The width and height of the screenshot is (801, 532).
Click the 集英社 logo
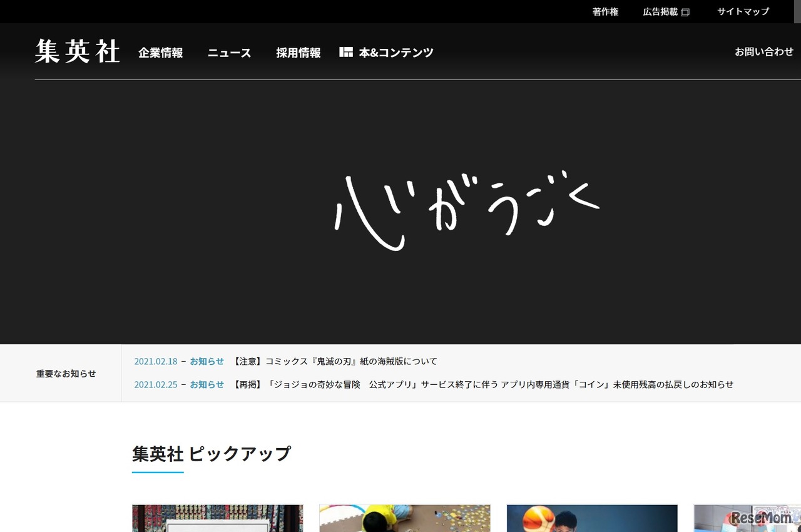pos(76,52)
